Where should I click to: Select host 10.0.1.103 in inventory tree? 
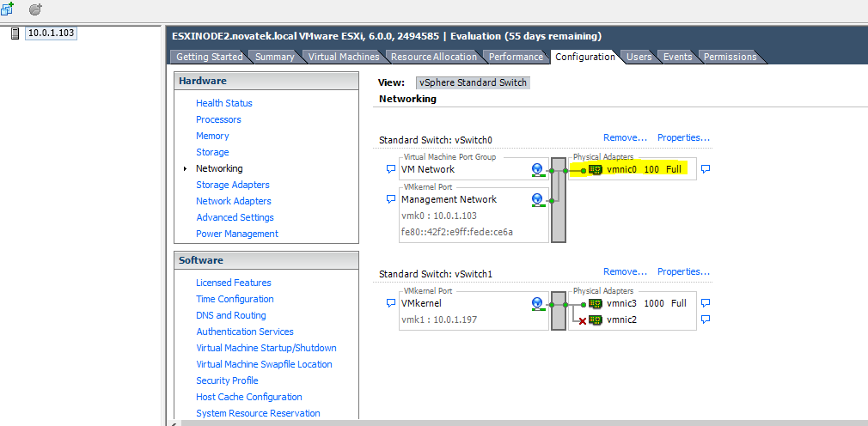click(51, 33)
